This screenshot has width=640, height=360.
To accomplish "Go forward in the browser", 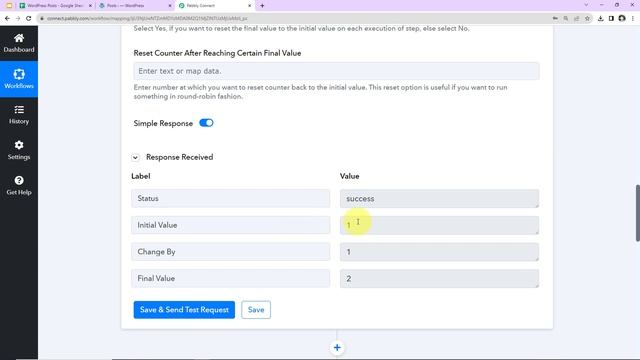I will pos(18,18).
